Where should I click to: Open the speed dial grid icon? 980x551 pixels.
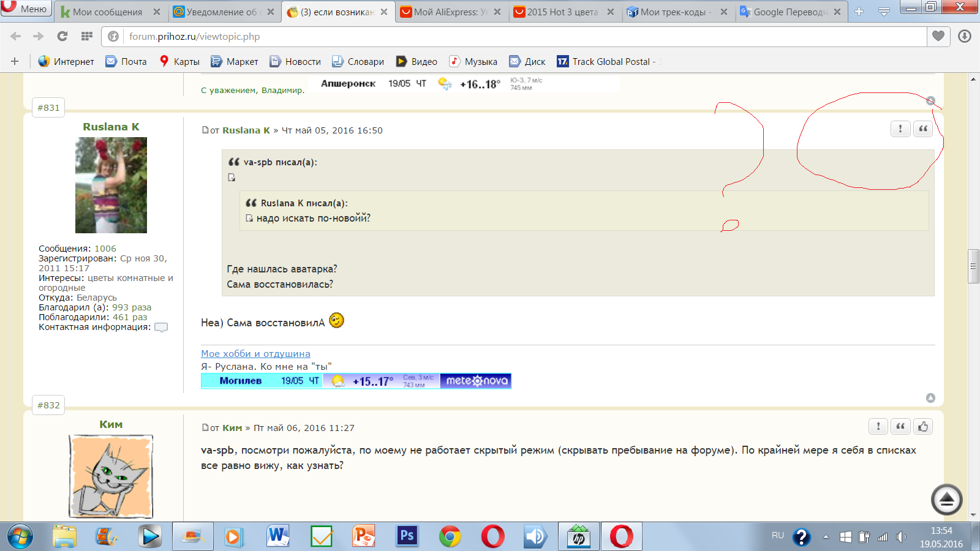point(87,37)
